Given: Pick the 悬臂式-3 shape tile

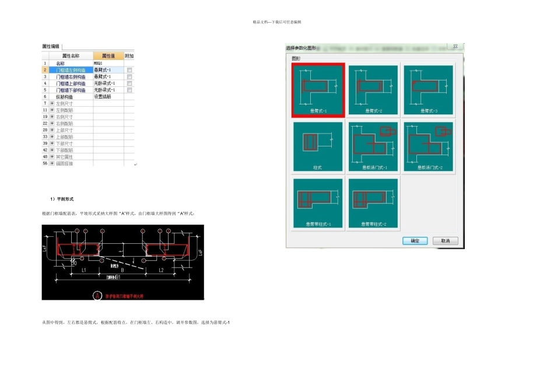Looking at the screenshot, I should pyautogui.click(x=428, y=90).
